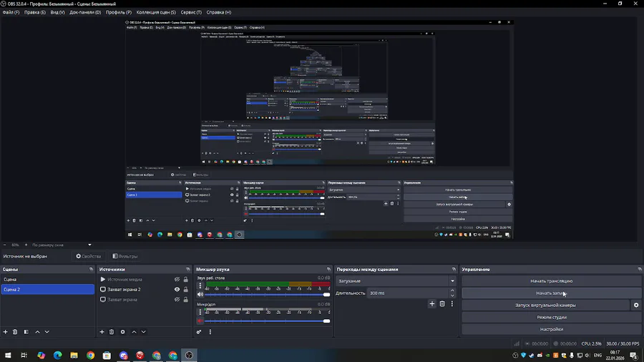Viewport: 644px width, 362px height.
Task: Open virtual camera settings gear icon
Action: coord(636,305)
